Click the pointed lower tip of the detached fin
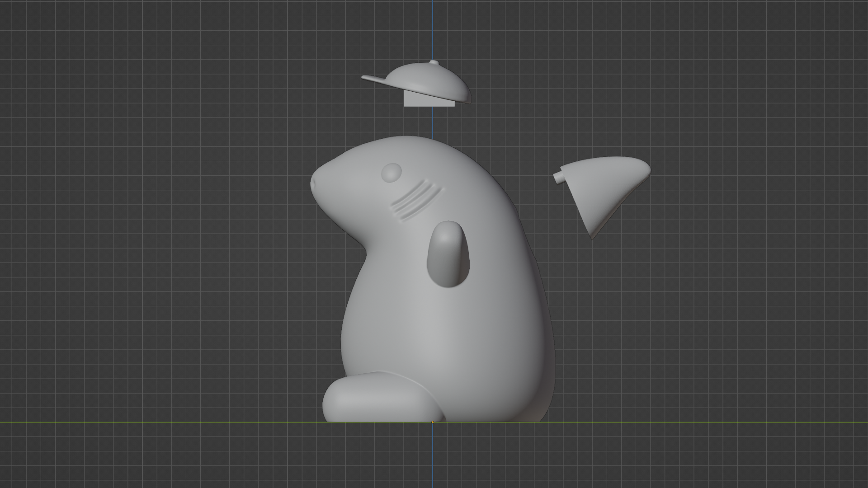 point(593,237)
